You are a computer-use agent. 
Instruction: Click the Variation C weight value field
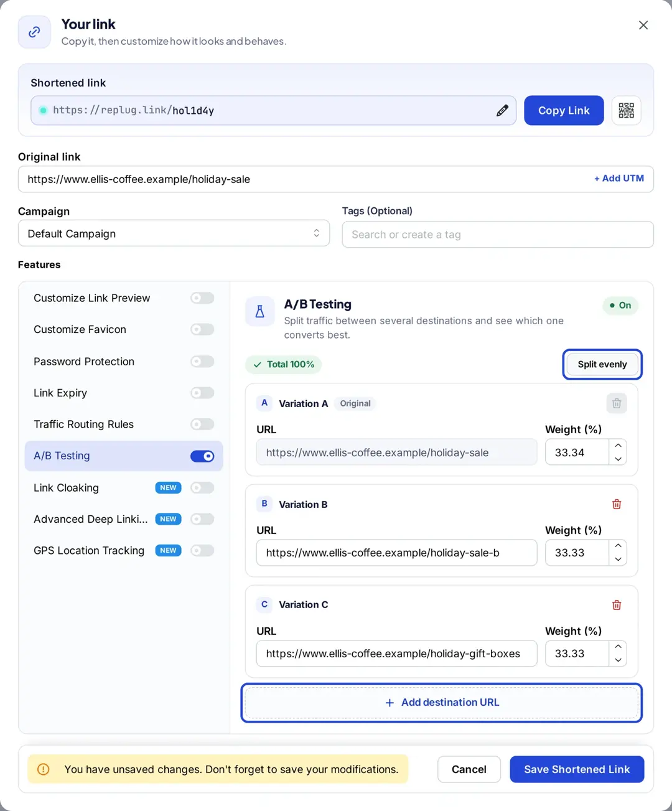point(577,654)
